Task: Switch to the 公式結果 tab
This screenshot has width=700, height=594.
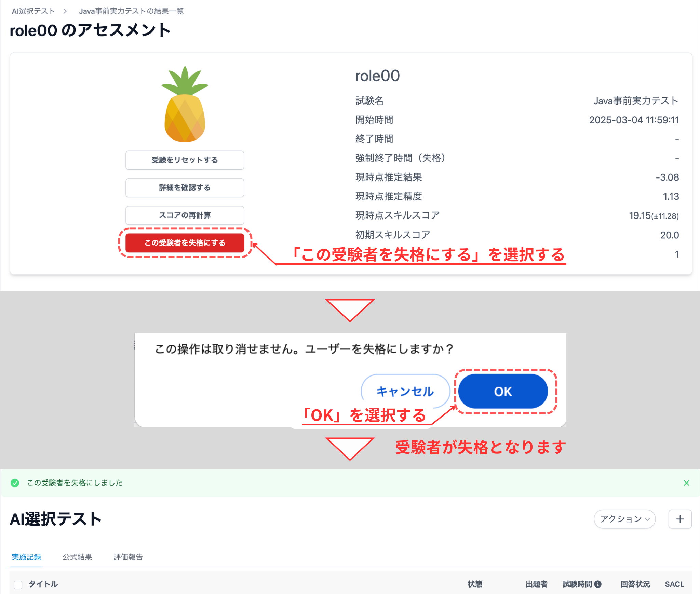Action: click(78, 557)
